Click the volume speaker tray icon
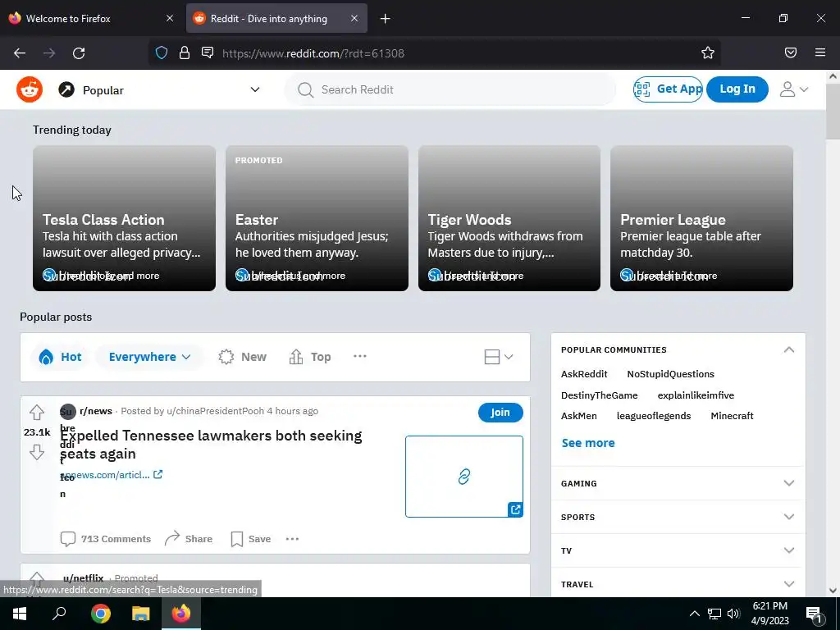The height and width of the screenshot is (630, 840). click(x=734, y=614)
